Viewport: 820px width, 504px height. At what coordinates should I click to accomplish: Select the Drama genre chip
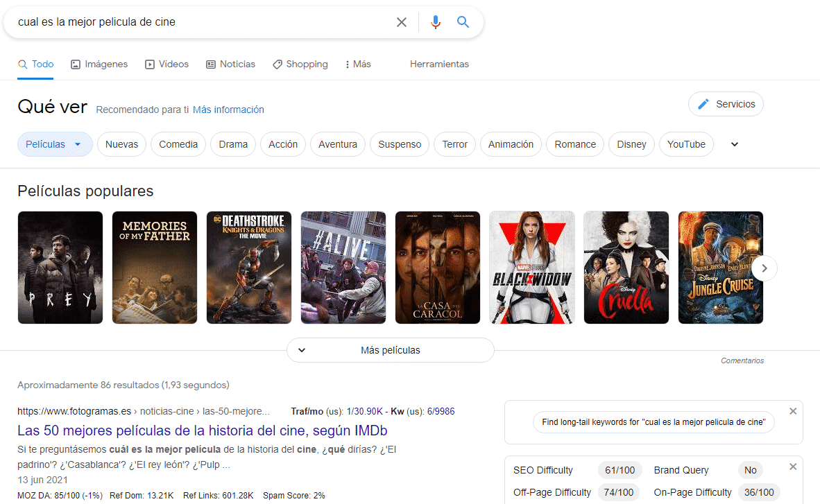coord(233,144)
